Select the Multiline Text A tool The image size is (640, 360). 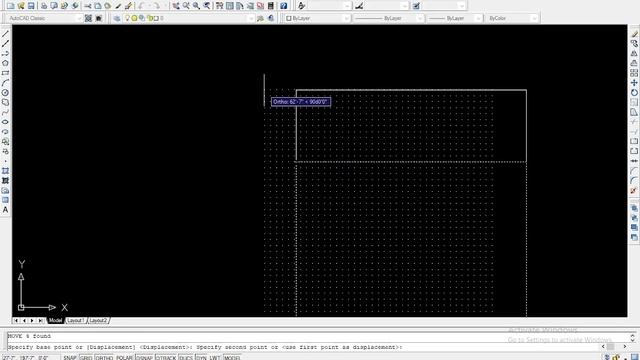(x=5, y=210)
